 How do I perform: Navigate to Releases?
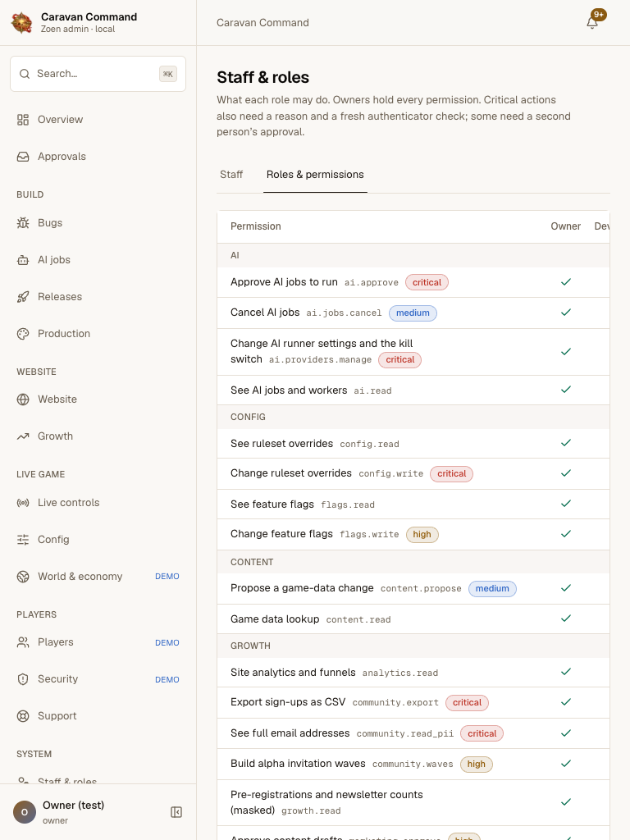coord(98,297)
